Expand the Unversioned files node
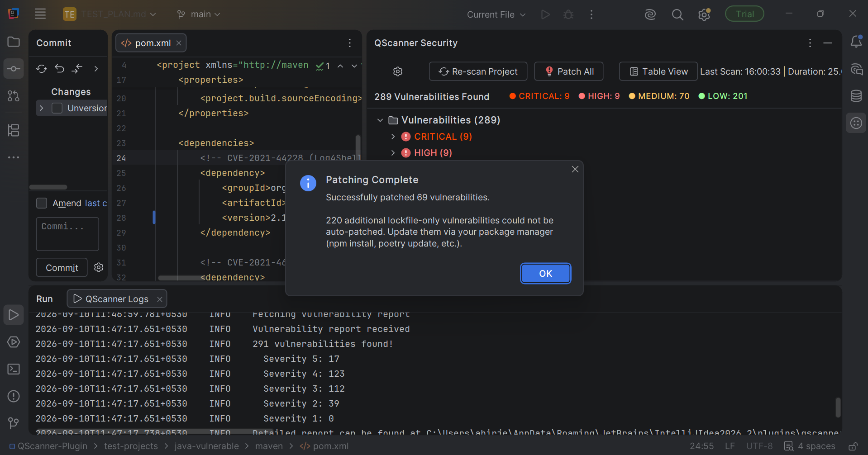This screenshot has width=868, height=455. coord(42,108)
